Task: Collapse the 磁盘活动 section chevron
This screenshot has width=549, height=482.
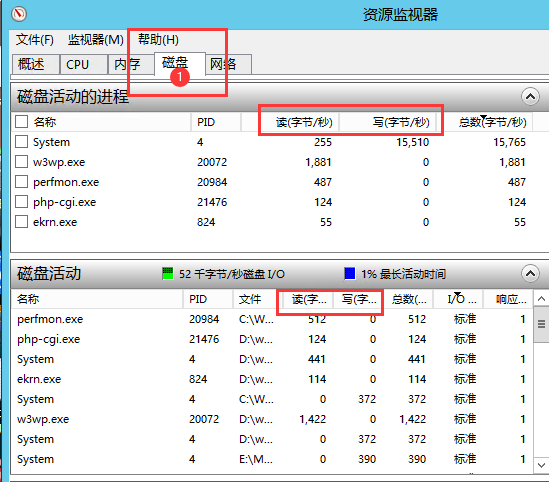Action: click(530, 273)
